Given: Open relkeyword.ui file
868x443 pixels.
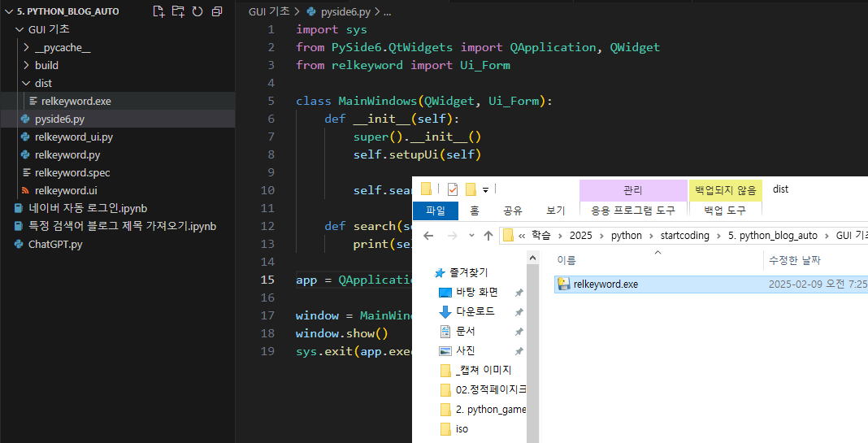Looking at the screenshot, I should click(117, 190).
